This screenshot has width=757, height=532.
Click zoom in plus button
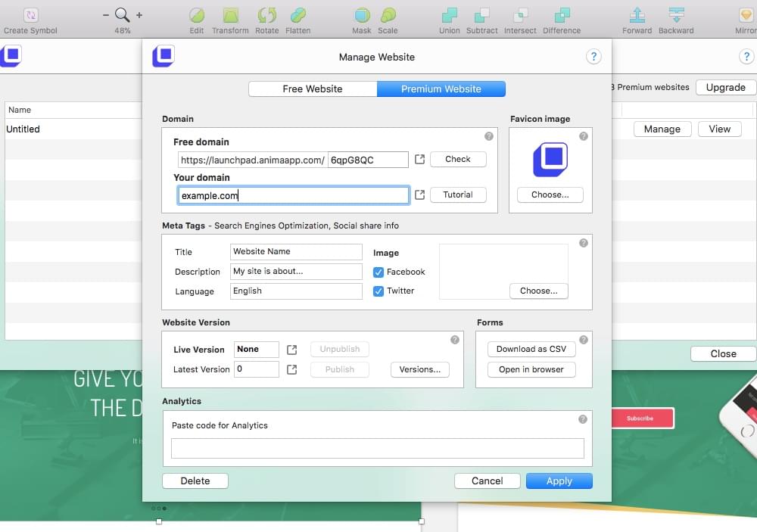[x=139, y=15]
